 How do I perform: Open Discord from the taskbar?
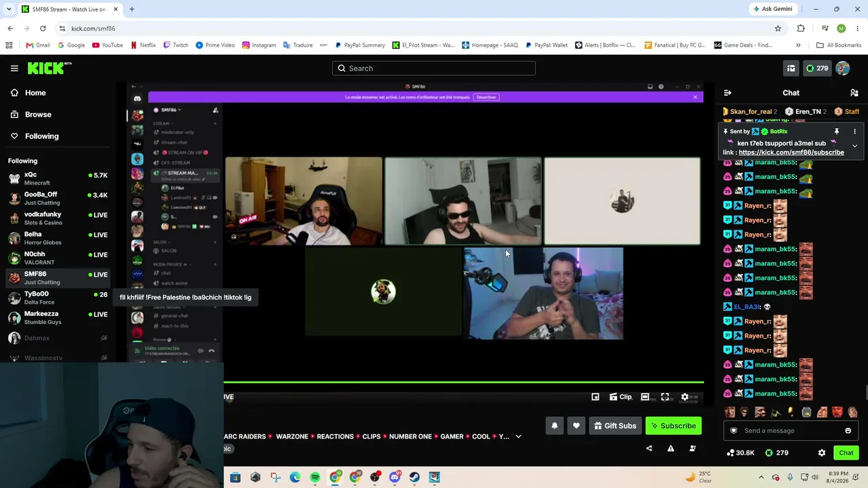point(395,477)
